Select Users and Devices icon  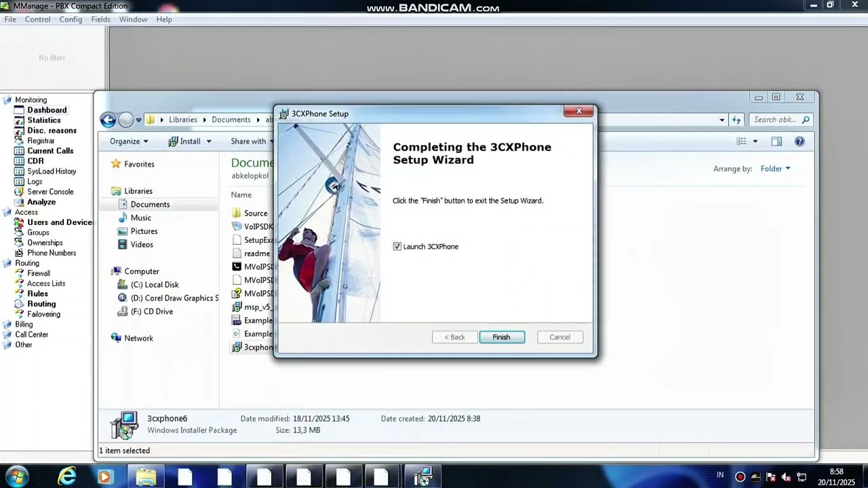[x=19, y=222]
